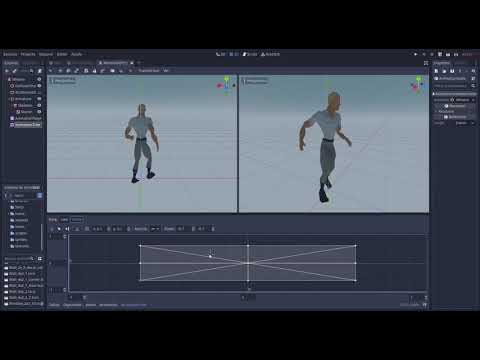Viewport: 480px width, 360px height.
Task: Switch to the Script workspace
Action: pos(250,54)
